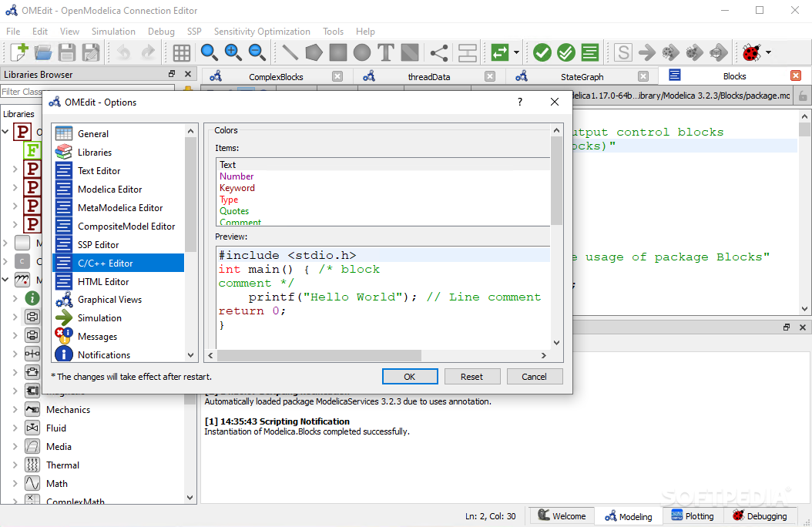Click the Transition mode tool icon
Viewport: 812px width, 527px height.
point(467,52)
